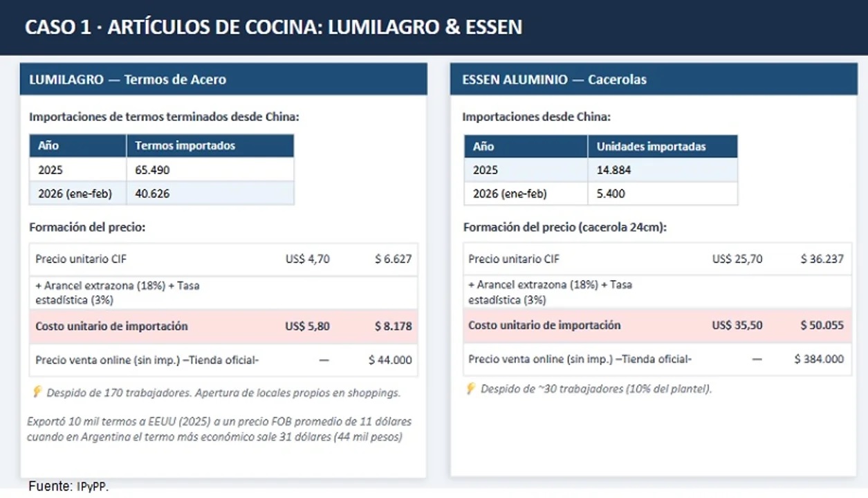Click the US$ 4,70 CIF unit price
Image resolution: width=868 pixels, height=498 pixels.
(307, 259)
